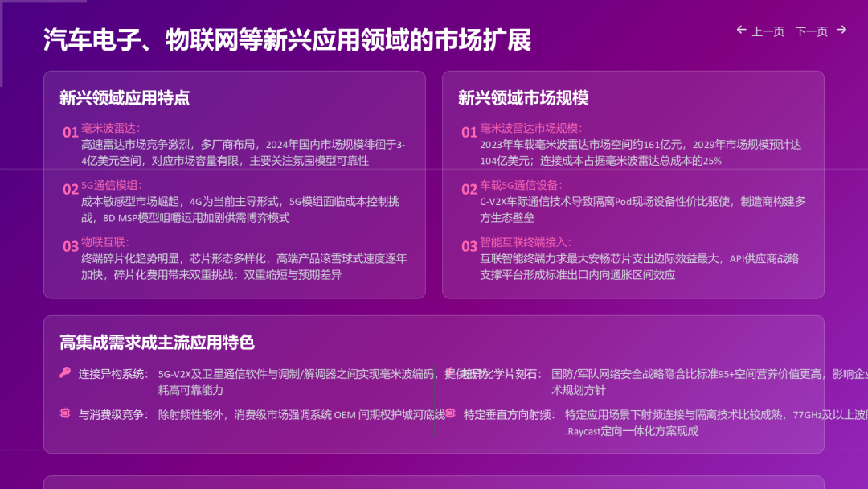The height and width of the screenshot is (489, 868).
Task: Click the chip icon beside 特定垂直方向射频
Action: click(x=450, y=413)
